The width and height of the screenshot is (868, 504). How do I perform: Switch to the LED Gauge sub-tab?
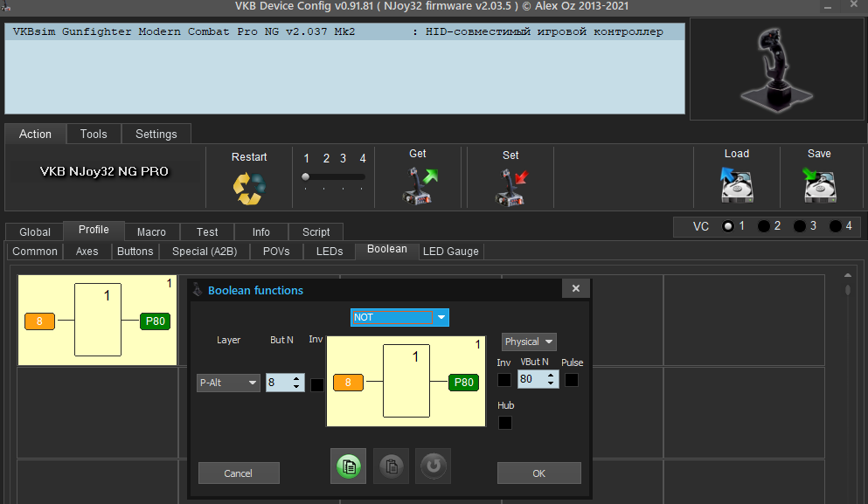(450, 252)
